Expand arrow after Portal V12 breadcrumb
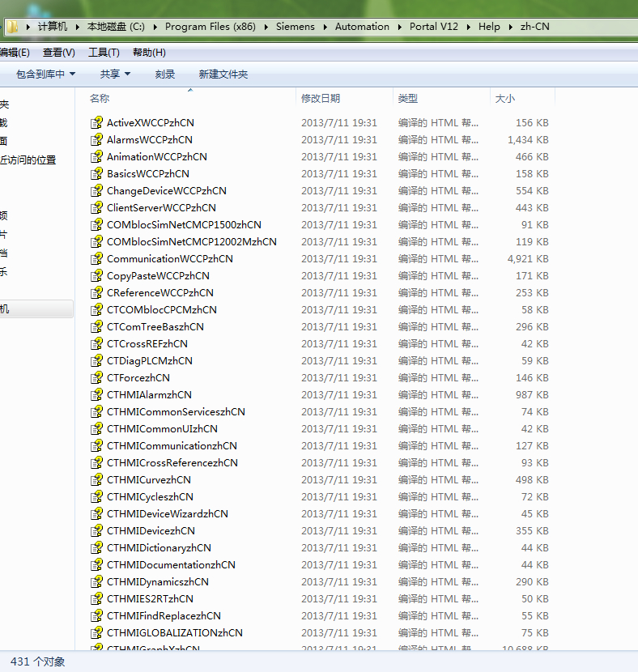 tap(468, 27)
